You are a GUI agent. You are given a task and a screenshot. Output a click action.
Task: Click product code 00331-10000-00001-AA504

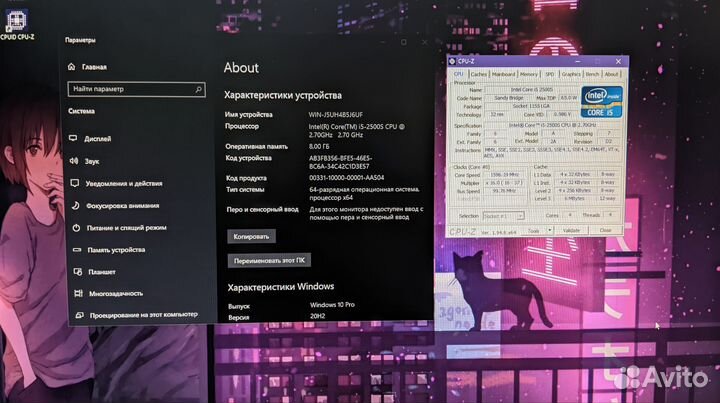click(347, 178)
